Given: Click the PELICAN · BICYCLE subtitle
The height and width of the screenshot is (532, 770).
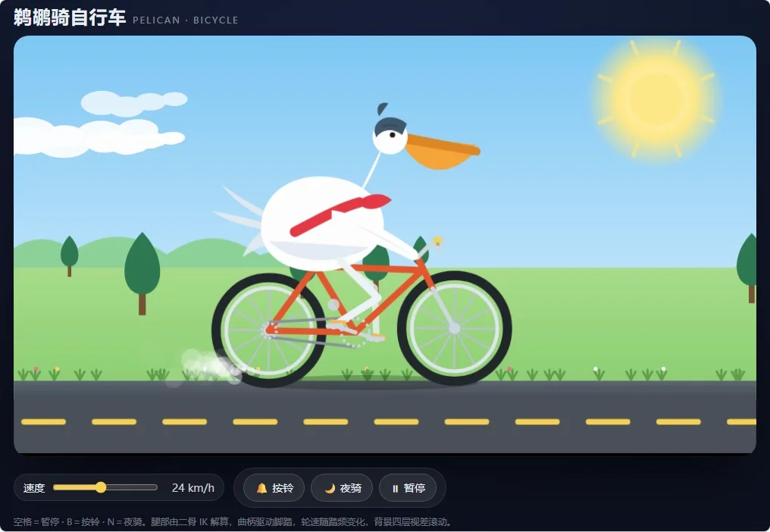Looking at the screenshot, I should pyautogui.click(x=185, y=20).
